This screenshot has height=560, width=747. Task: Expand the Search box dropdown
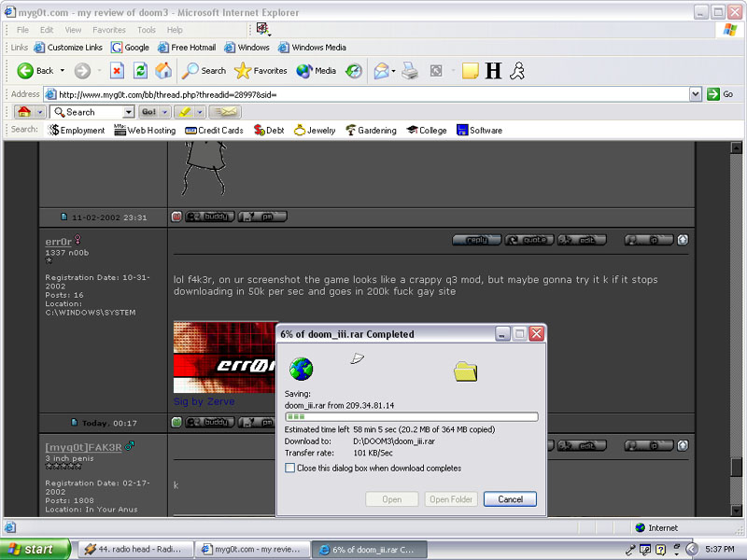tap(128, 112)
